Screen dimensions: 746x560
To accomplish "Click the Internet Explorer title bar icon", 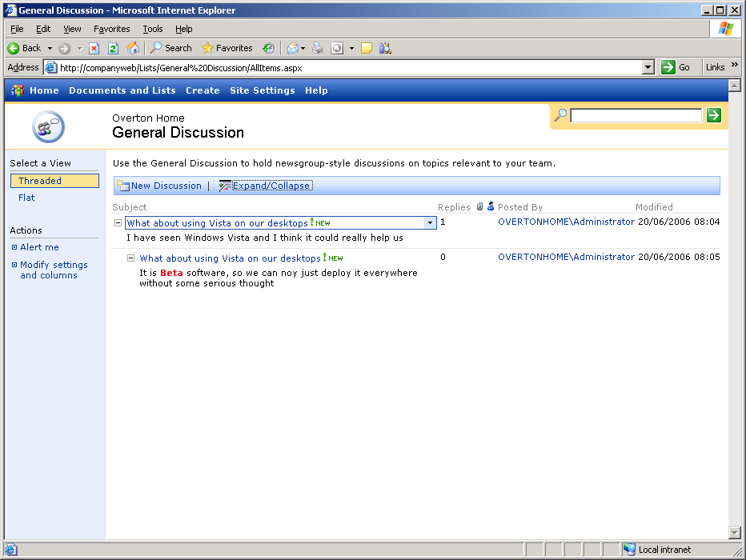I will [10, 10].
